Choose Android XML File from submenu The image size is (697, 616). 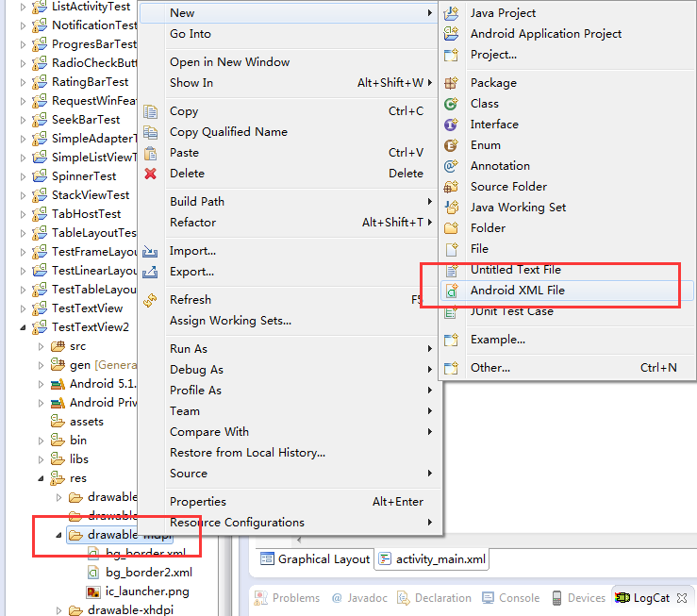coord(517,291)
